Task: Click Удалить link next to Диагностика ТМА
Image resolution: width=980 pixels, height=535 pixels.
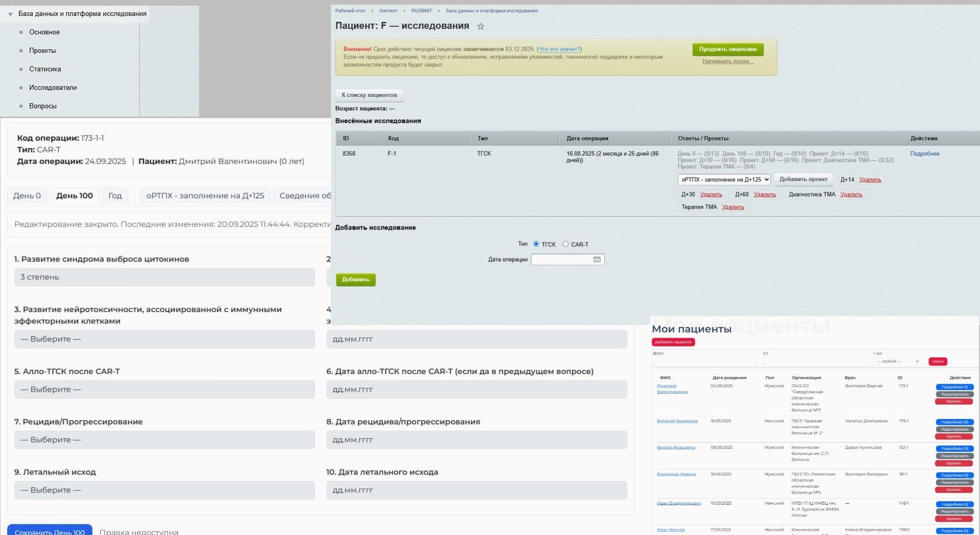Action: (851, 195)
